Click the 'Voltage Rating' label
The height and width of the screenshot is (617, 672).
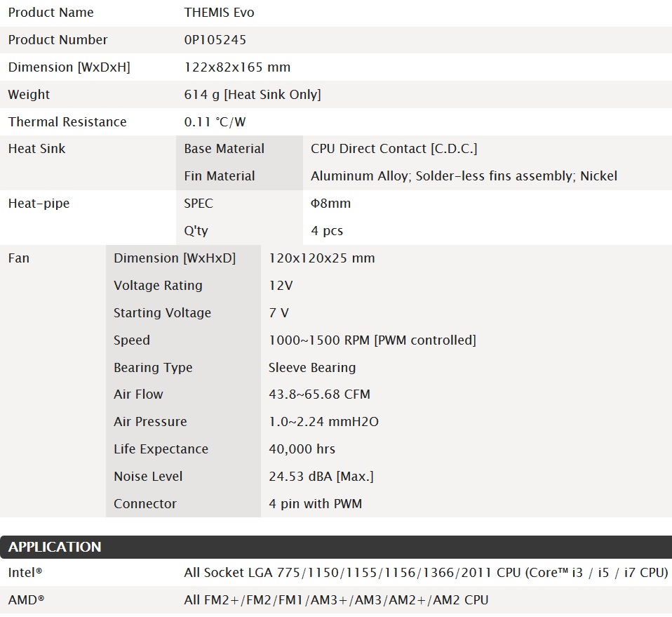click(158, 286)
